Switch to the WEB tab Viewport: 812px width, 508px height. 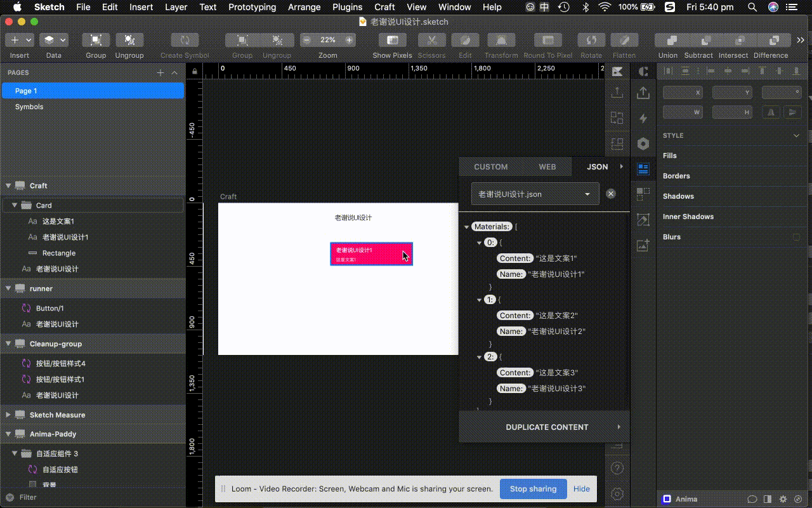point(547,167)
